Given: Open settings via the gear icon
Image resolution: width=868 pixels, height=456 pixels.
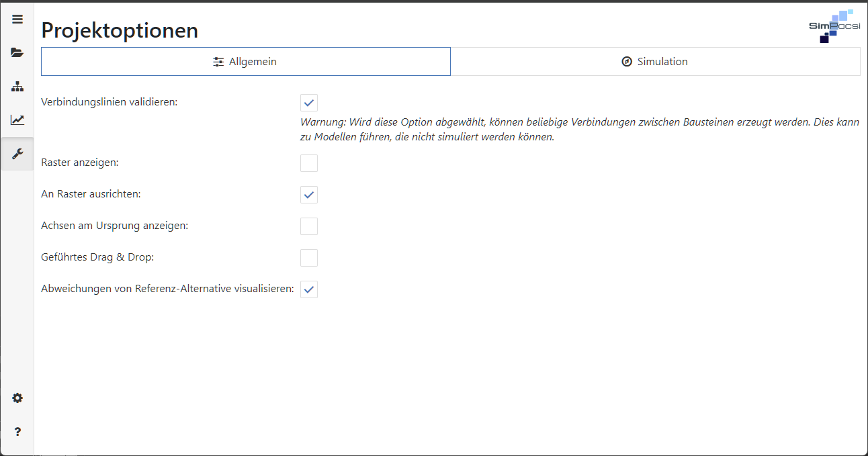Looking at the screenshot, I should 17,398.
